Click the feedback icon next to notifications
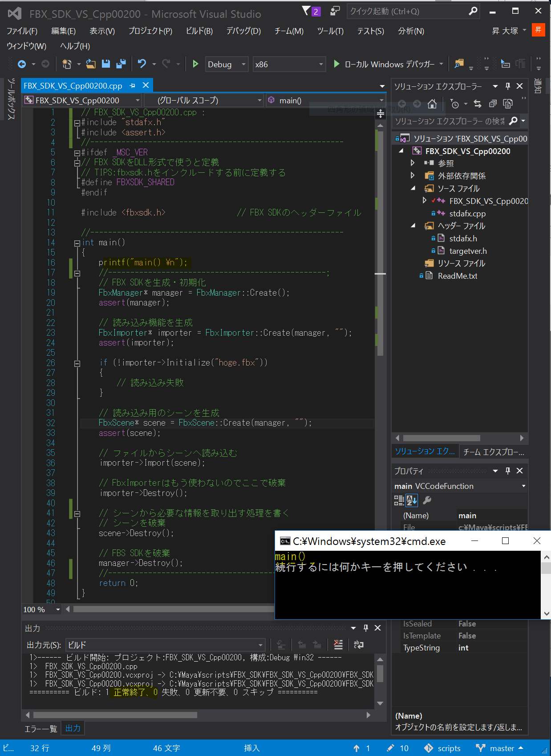551x756 pixels. click(335, 11)
